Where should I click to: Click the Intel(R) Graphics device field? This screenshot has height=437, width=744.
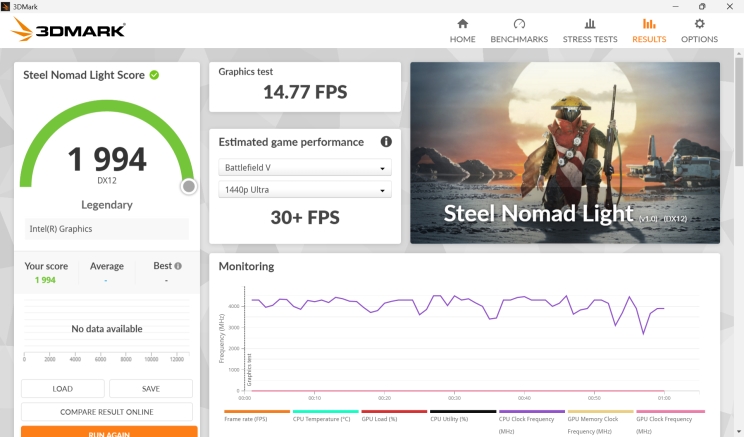107,229
